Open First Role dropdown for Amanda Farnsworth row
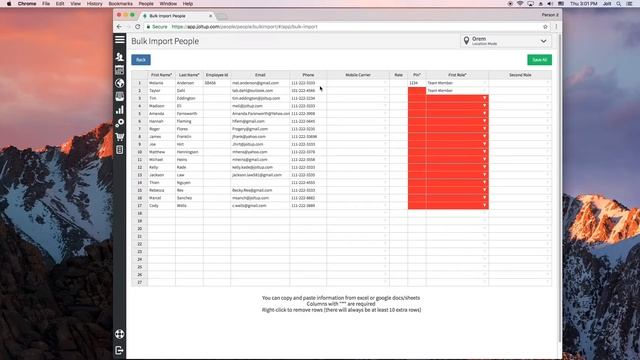640x360 pixels. click(x=484, y=113)
